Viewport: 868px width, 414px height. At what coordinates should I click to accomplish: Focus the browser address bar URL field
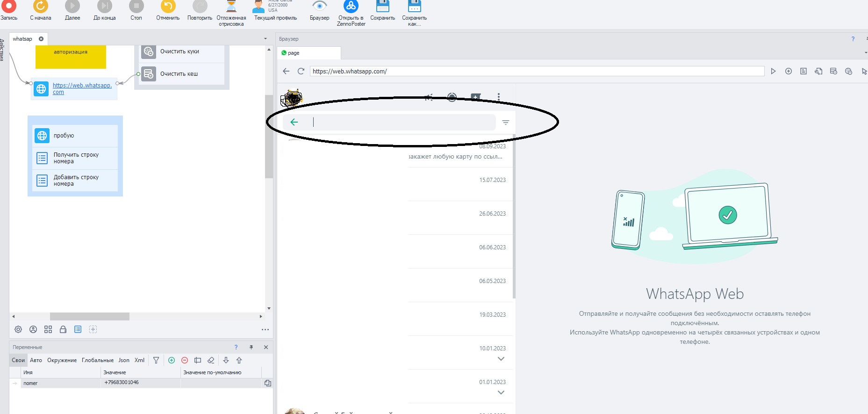point(537,71)
